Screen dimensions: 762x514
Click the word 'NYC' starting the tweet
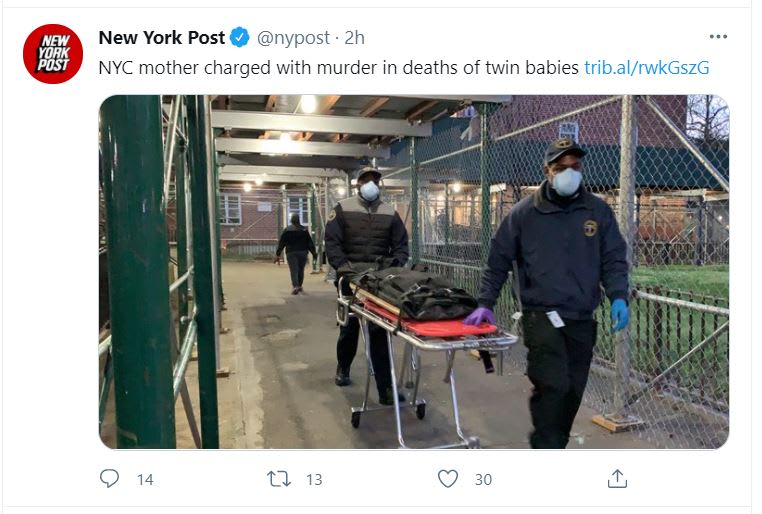116,68
